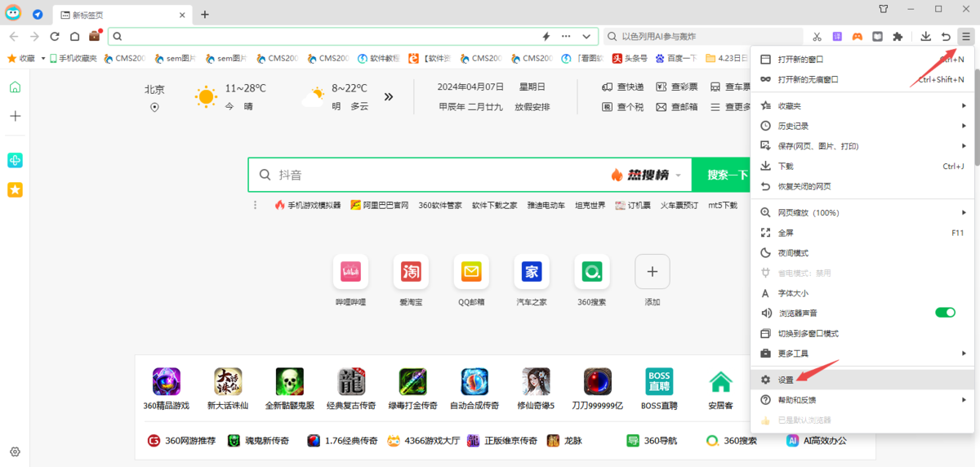Click the browser back arrow
The image size is (980, 467).
pos(14,36)
